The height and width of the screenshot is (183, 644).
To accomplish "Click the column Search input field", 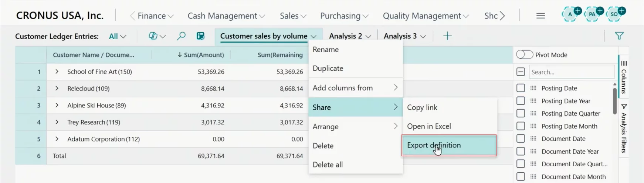I will pos(571,72).
